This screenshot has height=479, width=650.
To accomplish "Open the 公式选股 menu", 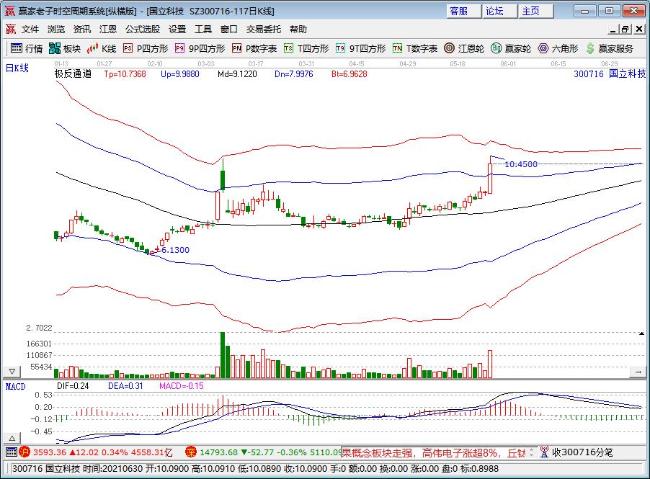I will point(141,30).
